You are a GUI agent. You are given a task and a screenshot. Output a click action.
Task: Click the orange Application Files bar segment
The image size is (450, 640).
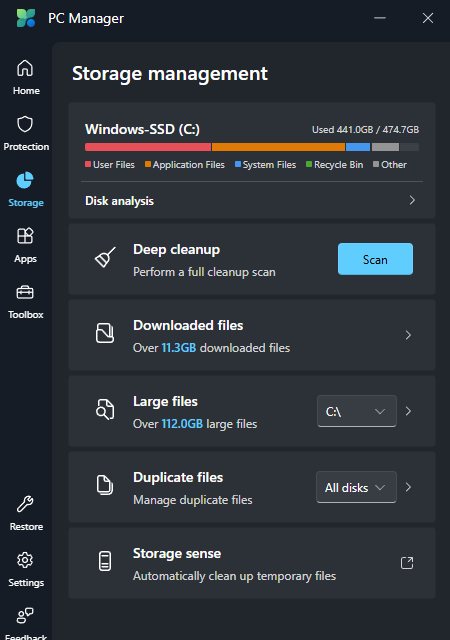tap(278, 147)
